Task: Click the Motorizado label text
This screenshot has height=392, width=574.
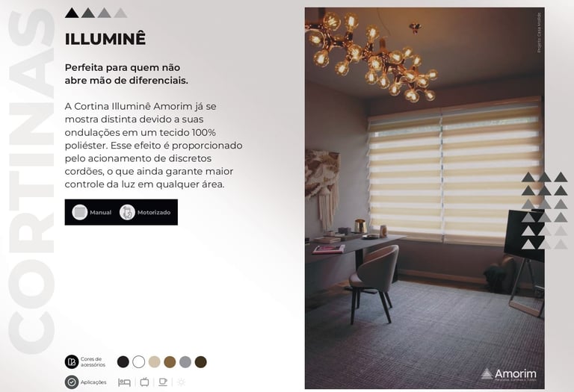Action: pyautogui.click(x=154, y=213)
